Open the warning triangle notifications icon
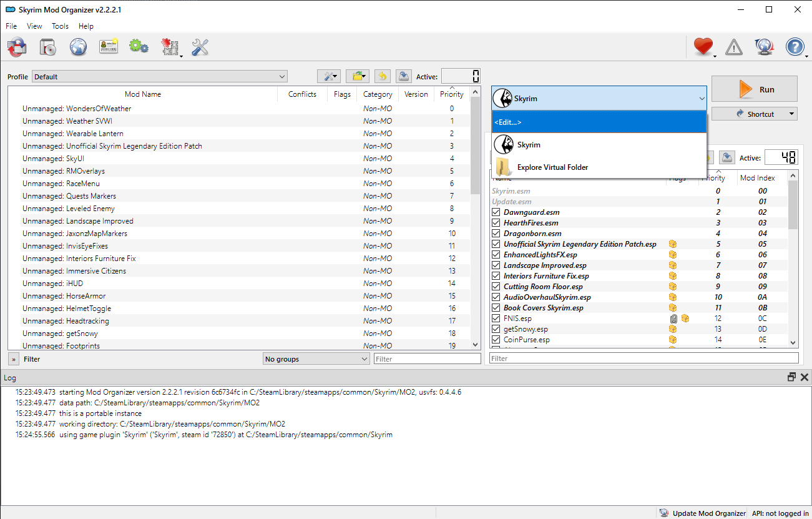The width and height of the screenshot is (812, 519). [734, 47]
